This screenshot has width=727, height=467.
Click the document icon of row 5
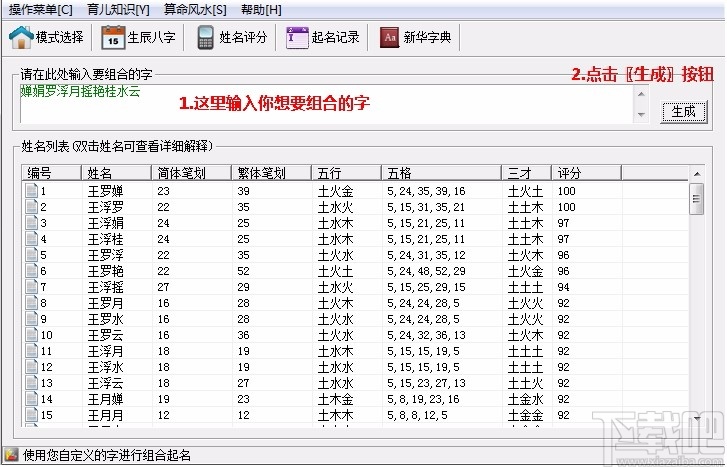32,255
